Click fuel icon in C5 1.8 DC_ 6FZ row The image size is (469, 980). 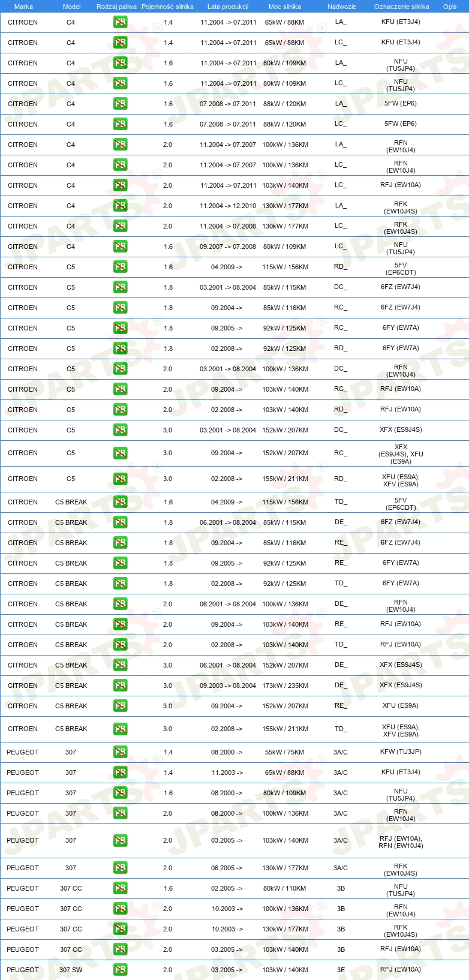pyautogui.click(x=121, y=287)
